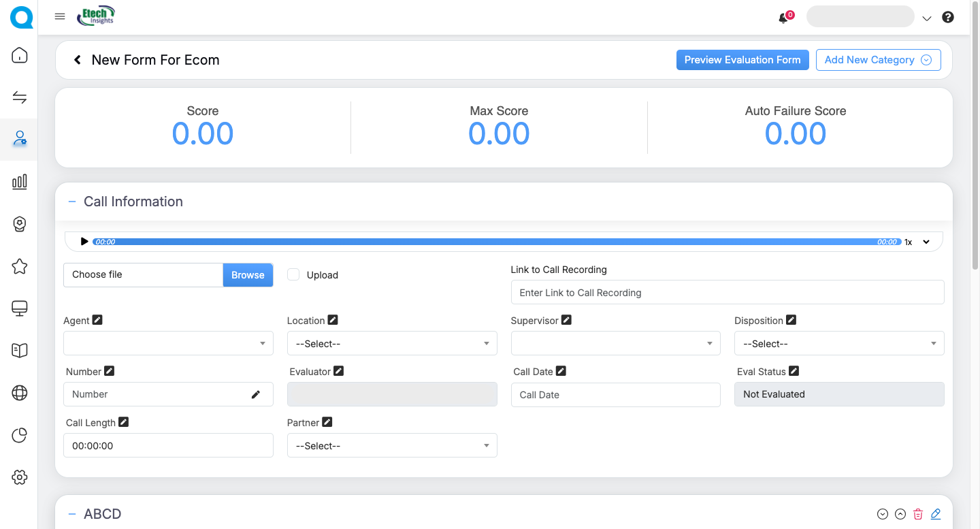
Task: Click the Preview Evaluation Form button
Action: pos(742,60)
